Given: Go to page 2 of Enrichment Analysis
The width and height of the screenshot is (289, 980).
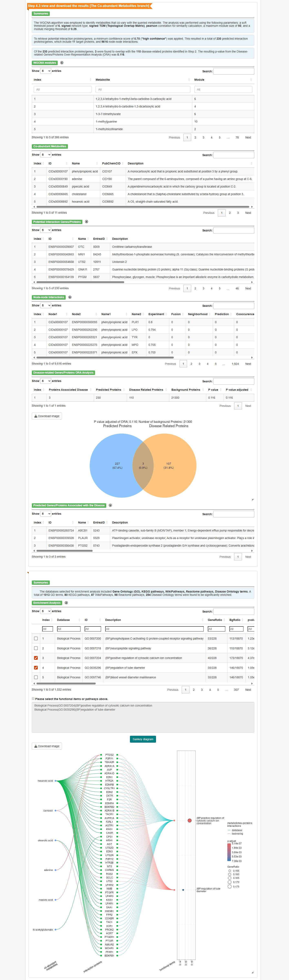Looking at the screenshot, I should click(194, 689).
